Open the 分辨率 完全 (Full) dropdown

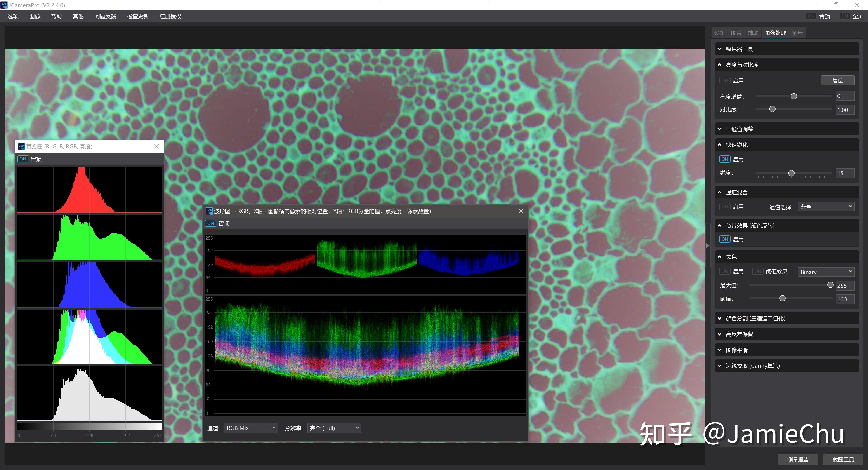(334, 428)
